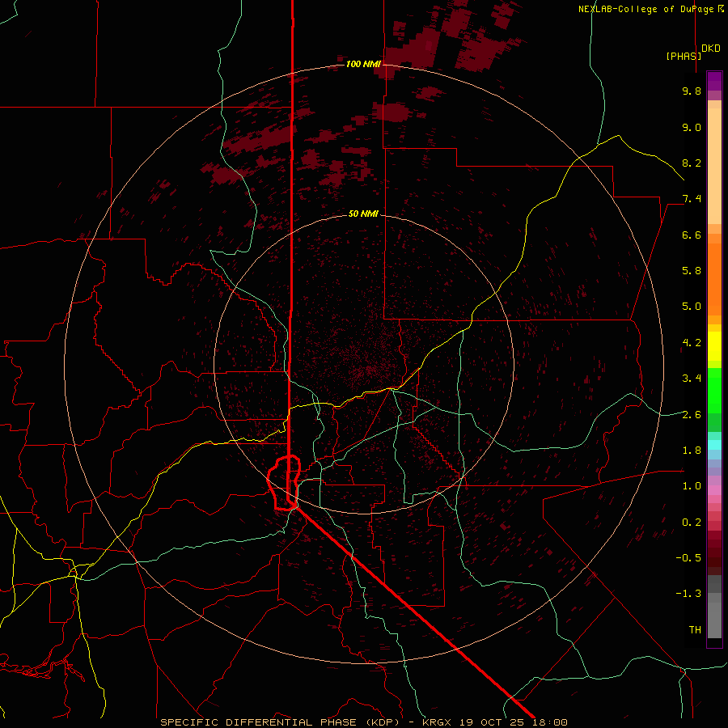Select the 3.4 legend value
Viewport: 728px width, 728px height.
pyautogui.click(x=692, y=379)
